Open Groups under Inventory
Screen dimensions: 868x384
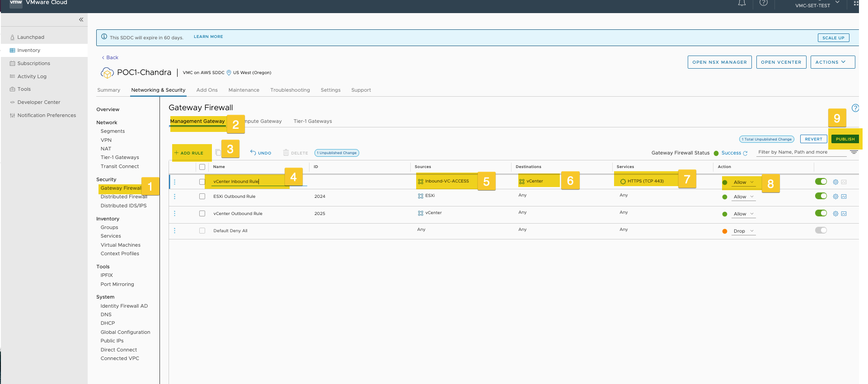click(x=109, y=228)
